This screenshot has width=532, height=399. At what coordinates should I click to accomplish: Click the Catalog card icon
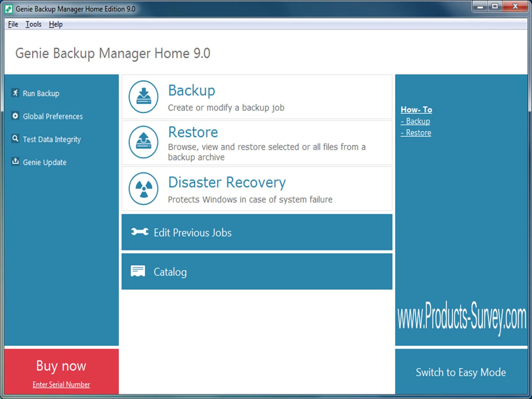[x=138, y=271]
